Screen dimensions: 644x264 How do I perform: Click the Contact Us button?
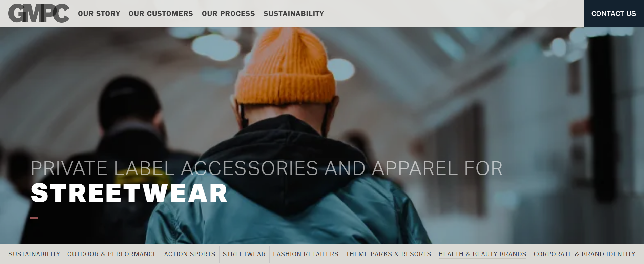tap(614, 14)
